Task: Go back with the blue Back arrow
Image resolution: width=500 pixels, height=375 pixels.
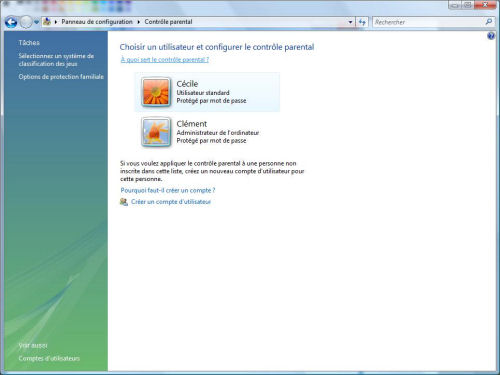Action: [x=11, y=22]
